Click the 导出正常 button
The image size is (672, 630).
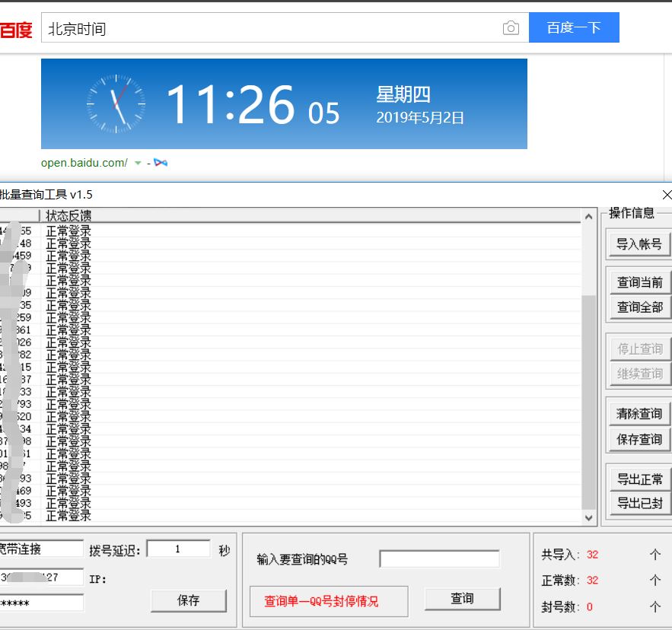[639, 479]
